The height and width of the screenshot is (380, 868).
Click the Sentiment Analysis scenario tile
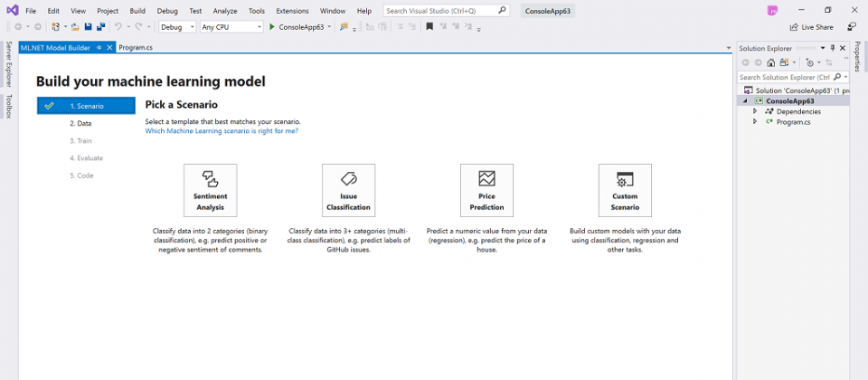211,190
